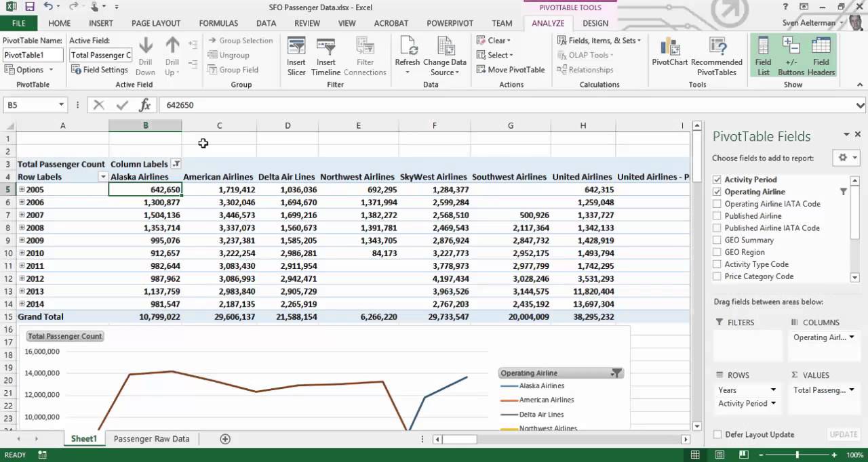The image size is (868, 462).
Task: Close the PivotTable Fields pane
Action: 859,134
